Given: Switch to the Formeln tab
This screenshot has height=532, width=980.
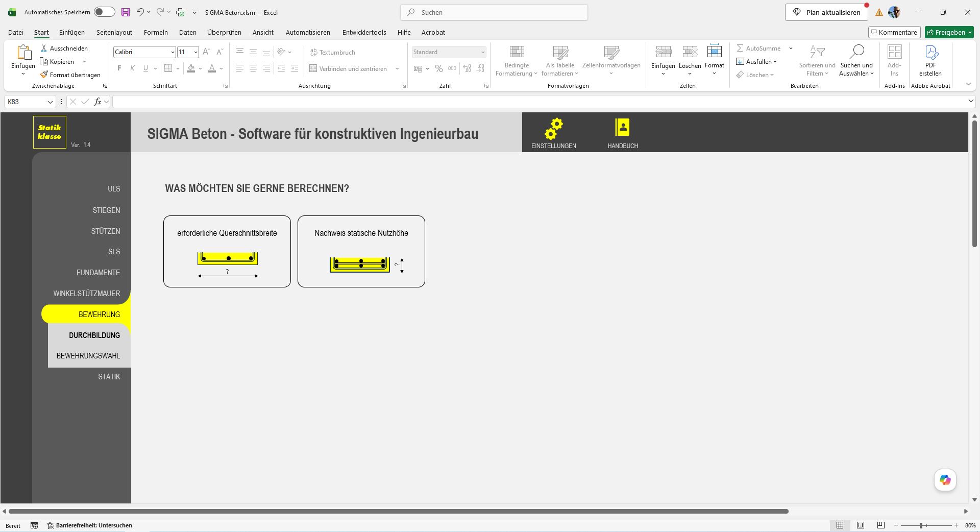Looking at the screenshot, I should click(156, 32).
